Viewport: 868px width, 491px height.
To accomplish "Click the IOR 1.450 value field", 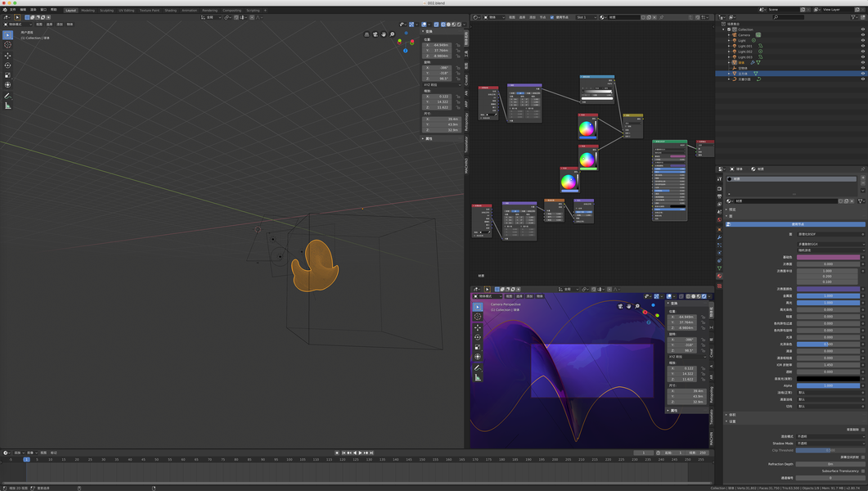I will point(828,365).
